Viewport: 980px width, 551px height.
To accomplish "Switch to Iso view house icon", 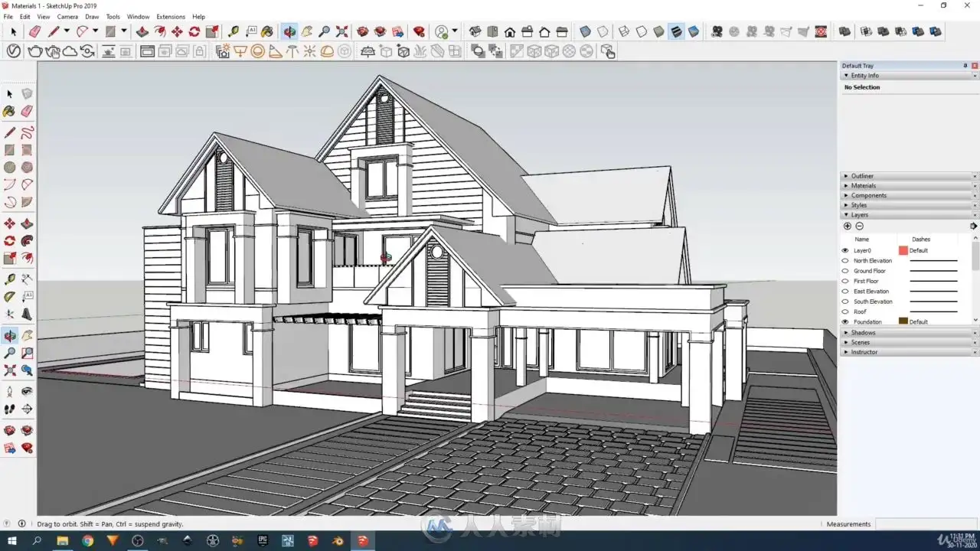I will [x=475, y=31].
